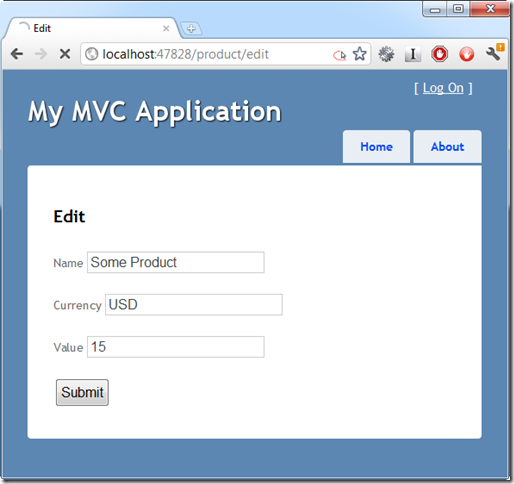Click the cursor icon in address bar
The width and height of the screenshot is (514, 484).
coord(340,55)
